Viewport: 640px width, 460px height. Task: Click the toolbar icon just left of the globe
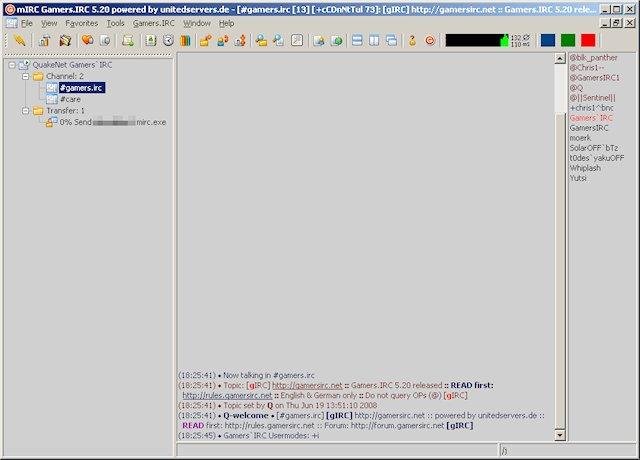(319, 40)
